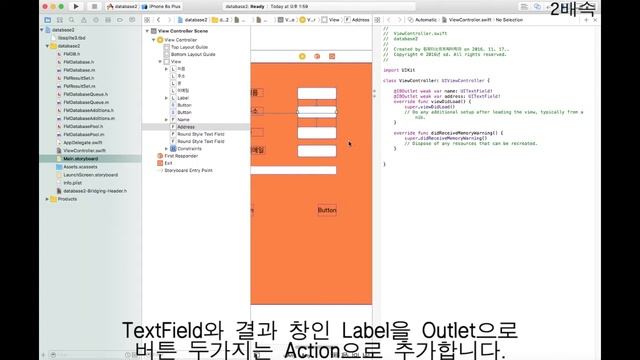Select Main.storyboard in navigator
This screenshot has height=360, width=640.
[x=80, y=158]
